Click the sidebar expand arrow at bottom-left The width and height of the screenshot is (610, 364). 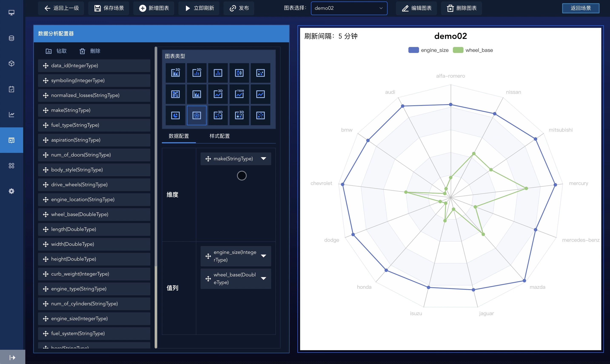point(12,357)
